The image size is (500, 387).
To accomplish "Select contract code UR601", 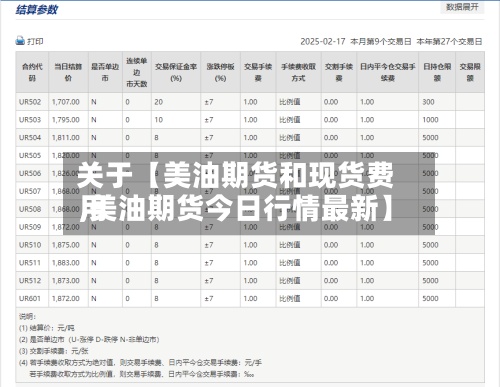I will coord(30,299).
